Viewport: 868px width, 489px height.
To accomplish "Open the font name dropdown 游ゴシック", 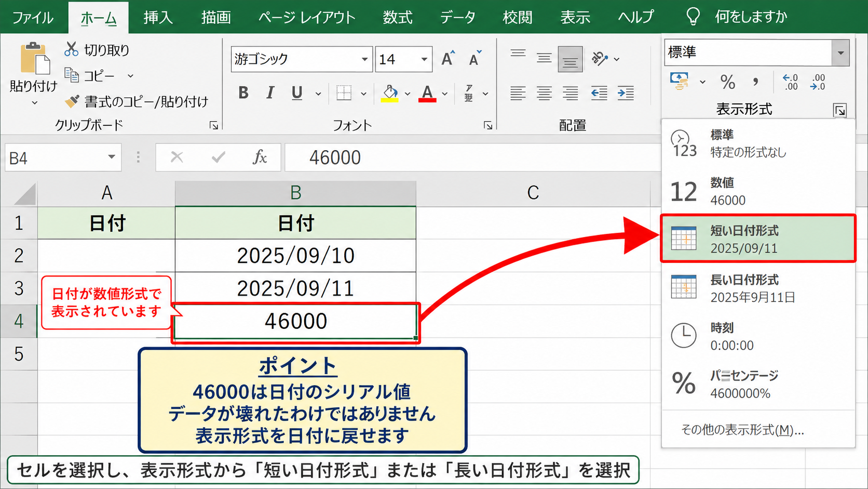I will pos(365,59).
